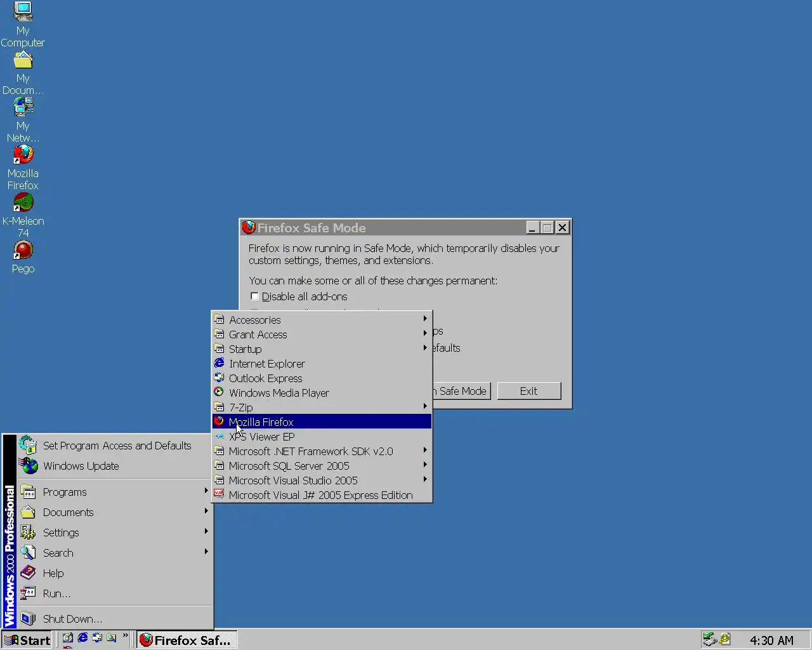This screenshot has width=812, height=650.
Task: Select the Pego desktop shortcut
Action: [x=23, y=257]
